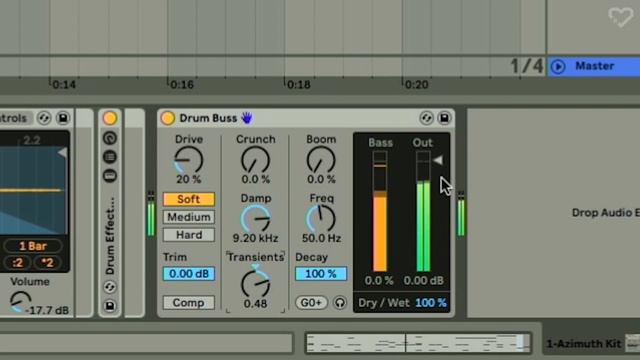Show the rack chain list icon
Viewport: 640px width, 360px height.
(x=110, y=157)
